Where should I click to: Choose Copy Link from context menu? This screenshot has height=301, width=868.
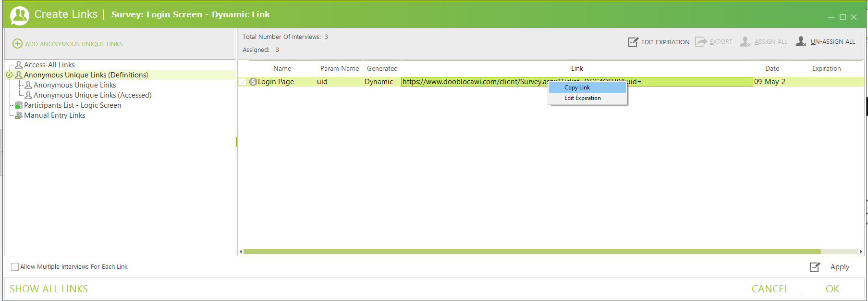coord(587,88)
